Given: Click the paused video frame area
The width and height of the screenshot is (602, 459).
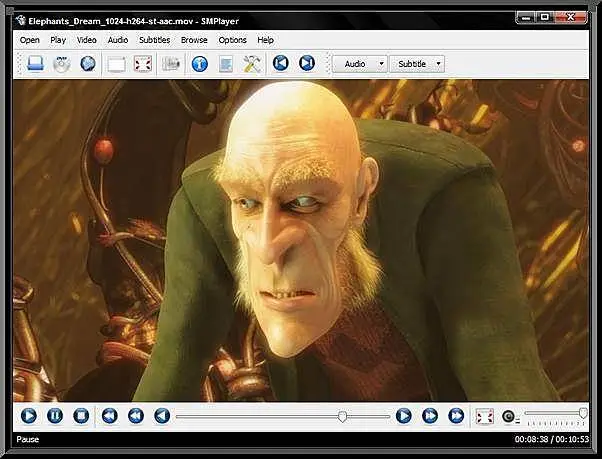Looking at the screenshot, I should [x=301, y=241].
